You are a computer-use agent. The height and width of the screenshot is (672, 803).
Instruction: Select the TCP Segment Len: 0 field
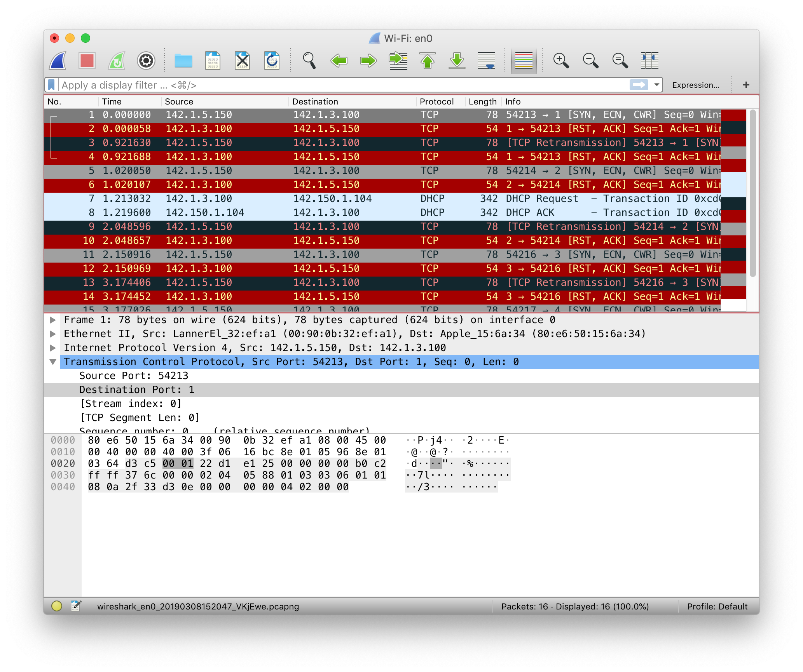(401, 418)
